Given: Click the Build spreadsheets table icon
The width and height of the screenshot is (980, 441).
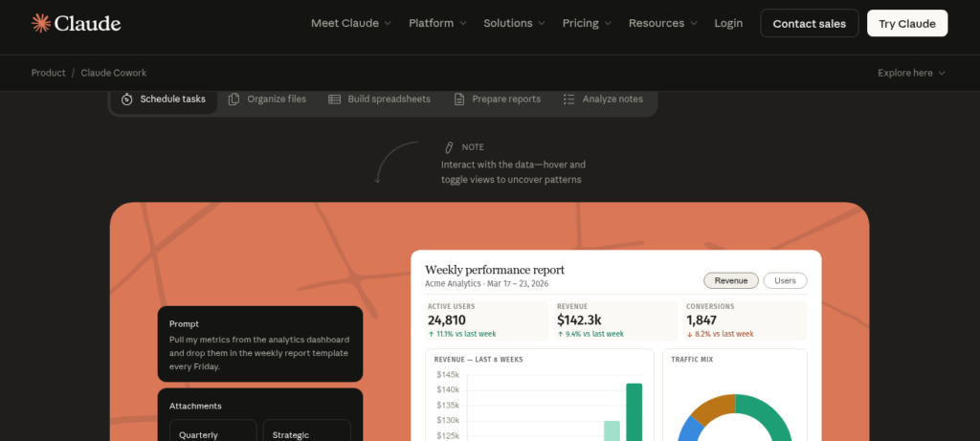Looking at the screenshot, I should click(x=334, y=99).
